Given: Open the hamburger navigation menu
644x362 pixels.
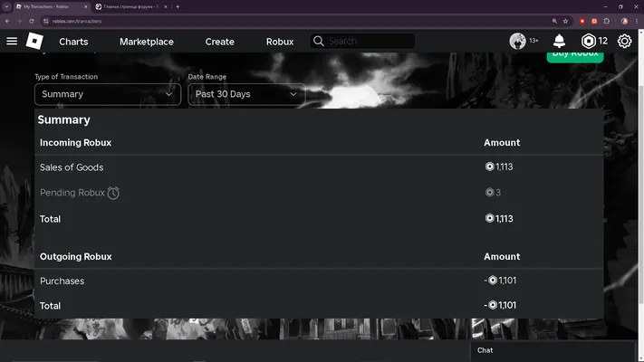Looking at the screenshot, I should coord(12,41).
